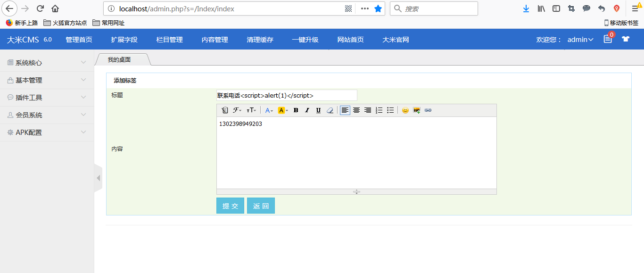Click the 提交 submit button
Viewport: 644px width, 273px height.
[230, 206]
